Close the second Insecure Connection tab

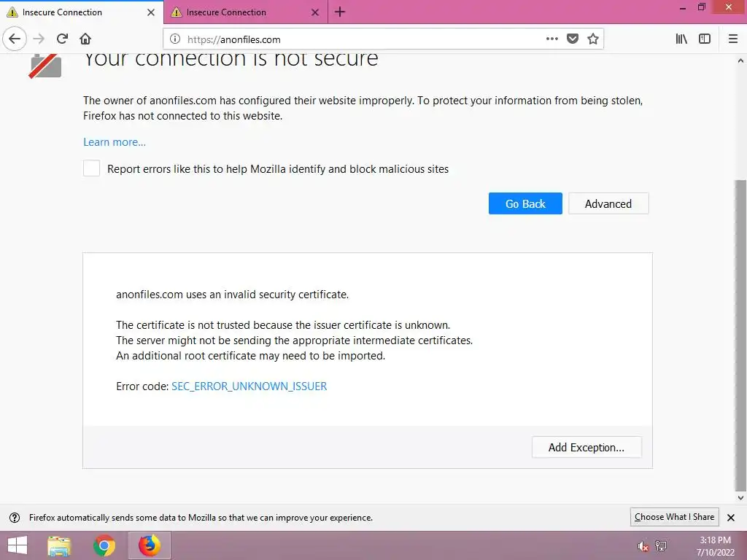[315, 12]
